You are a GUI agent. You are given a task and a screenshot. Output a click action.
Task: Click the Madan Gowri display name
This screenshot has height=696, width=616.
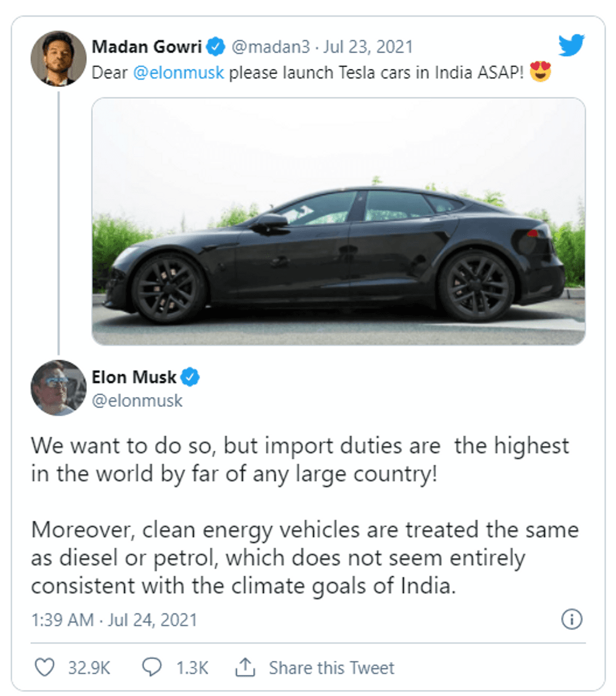pos(147,47)
